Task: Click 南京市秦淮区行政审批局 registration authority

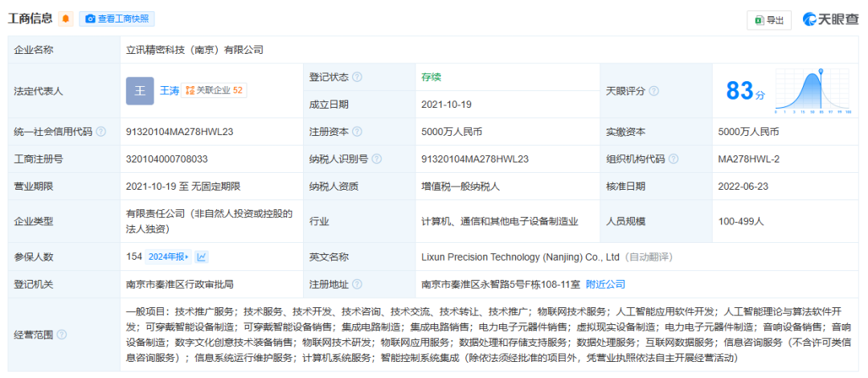Action: (x=180, y=285)
